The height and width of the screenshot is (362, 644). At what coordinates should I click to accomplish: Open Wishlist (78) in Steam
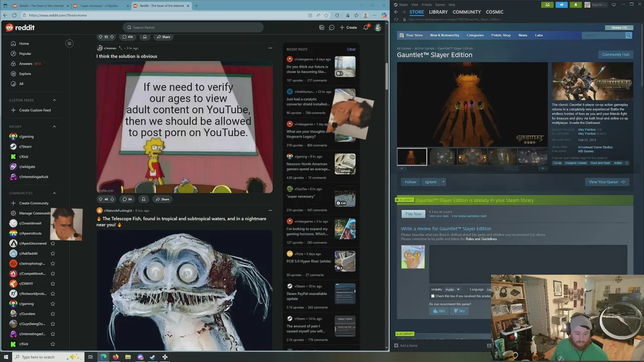[618, 28]
